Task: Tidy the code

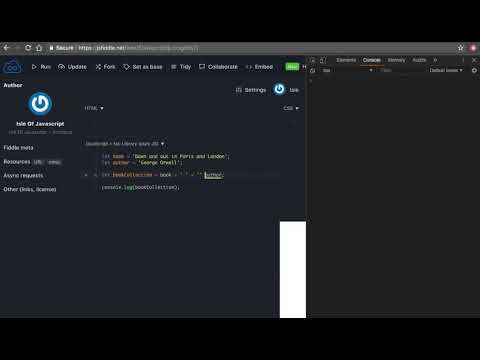Action: click(x=181, y=67)
